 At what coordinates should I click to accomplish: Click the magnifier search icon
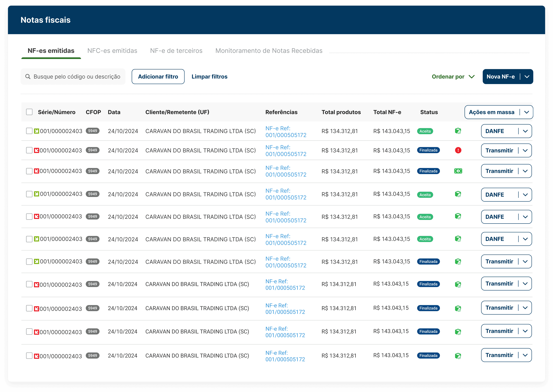tap(28, 76)
